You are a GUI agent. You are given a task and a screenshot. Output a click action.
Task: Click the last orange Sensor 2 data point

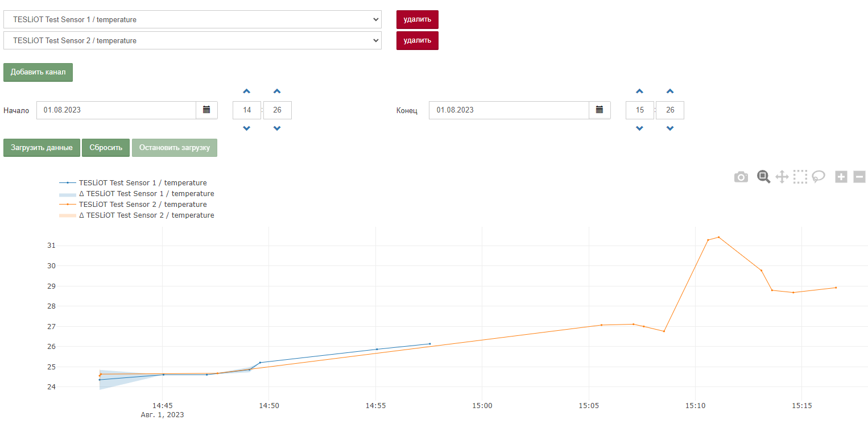(x=836, y=288)
